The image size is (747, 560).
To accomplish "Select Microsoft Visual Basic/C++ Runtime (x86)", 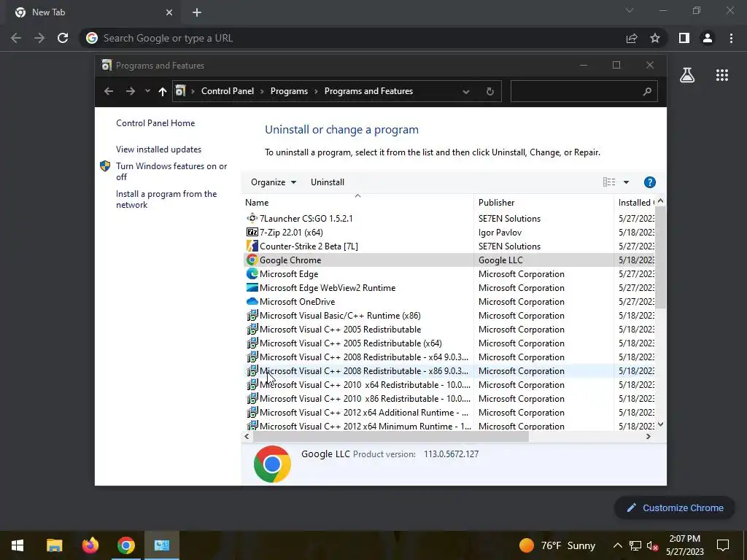I will pos(449,315).
